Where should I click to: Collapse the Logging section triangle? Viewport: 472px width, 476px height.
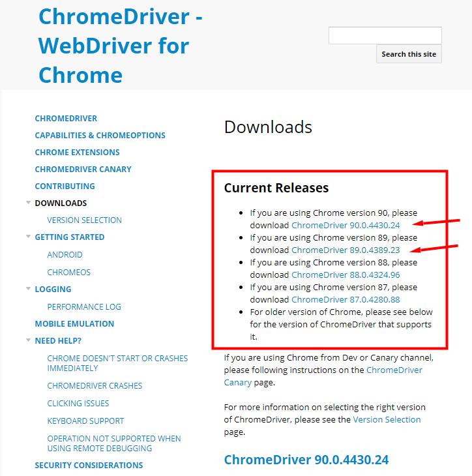coord(28,289)
